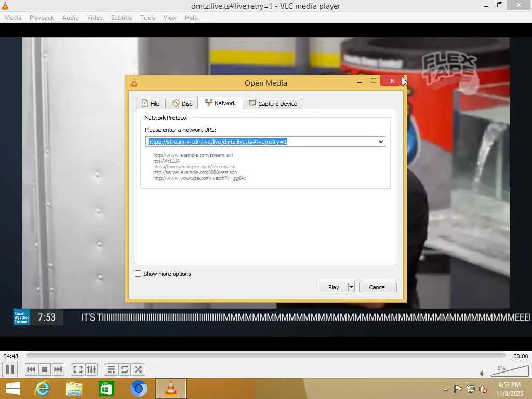This screenshot has width=532, height=399.
Task: Expand the network URL history dropdown
Action: coord(381,141)
